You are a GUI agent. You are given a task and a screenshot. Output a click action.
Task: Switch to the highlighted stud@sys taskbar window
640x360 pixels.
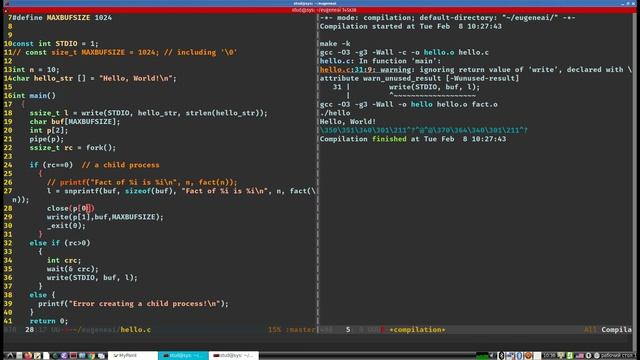[183, 356]
